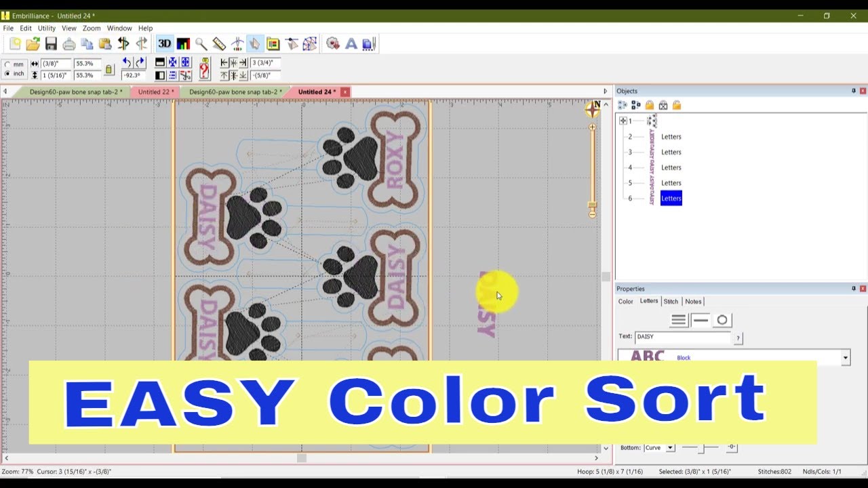This screenshot has height=488, width=868.
Task: Click the expand tree icon in Objects panel
Action: [623, 105]
